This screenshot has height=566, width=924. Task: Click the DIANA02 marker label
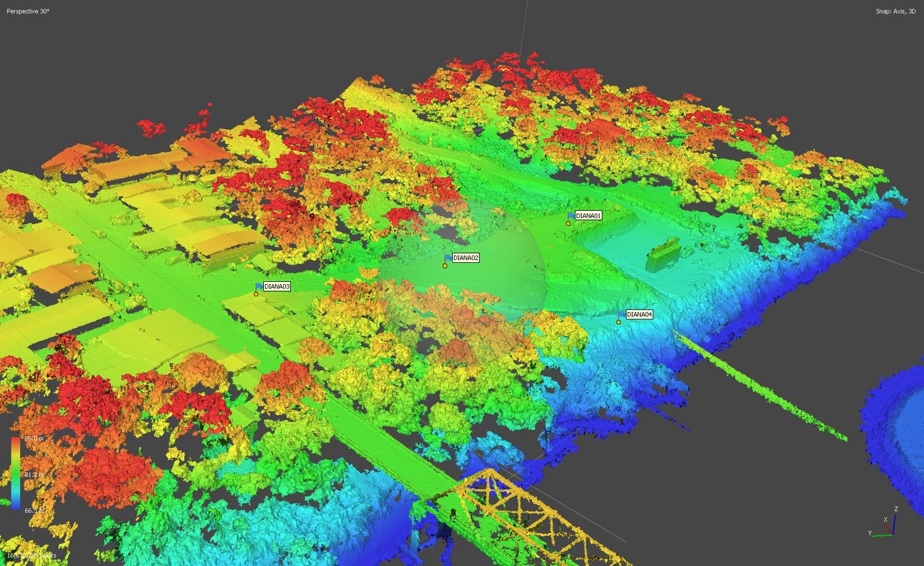(465, 258)
